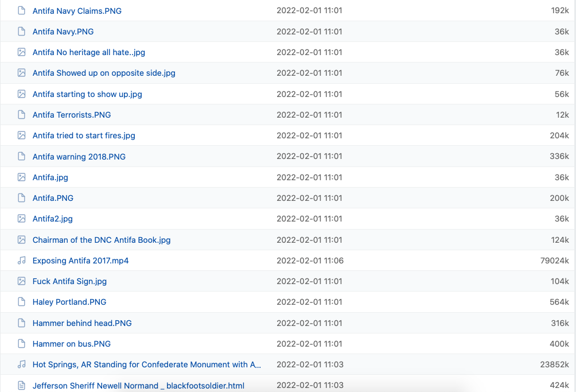Click image icon beside Antifa Showed up on opposite side.jpg
576x392 pixels.
(x=22, y=73)
